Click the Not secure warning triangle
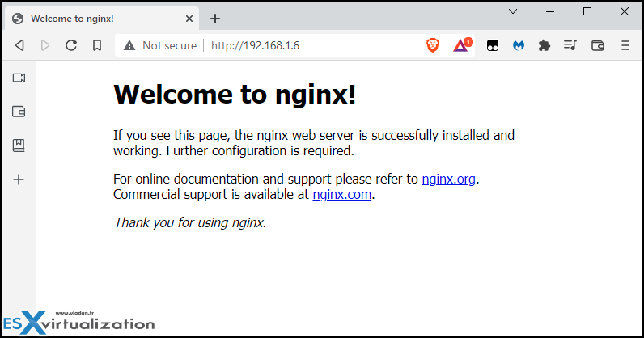 (x=129, y=45)
